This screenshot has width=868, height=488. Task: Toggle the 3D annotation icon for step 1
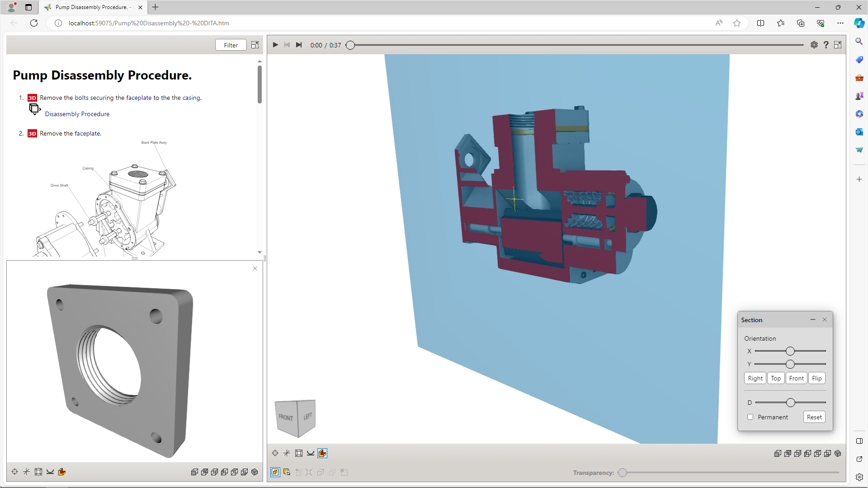(32, 98)
